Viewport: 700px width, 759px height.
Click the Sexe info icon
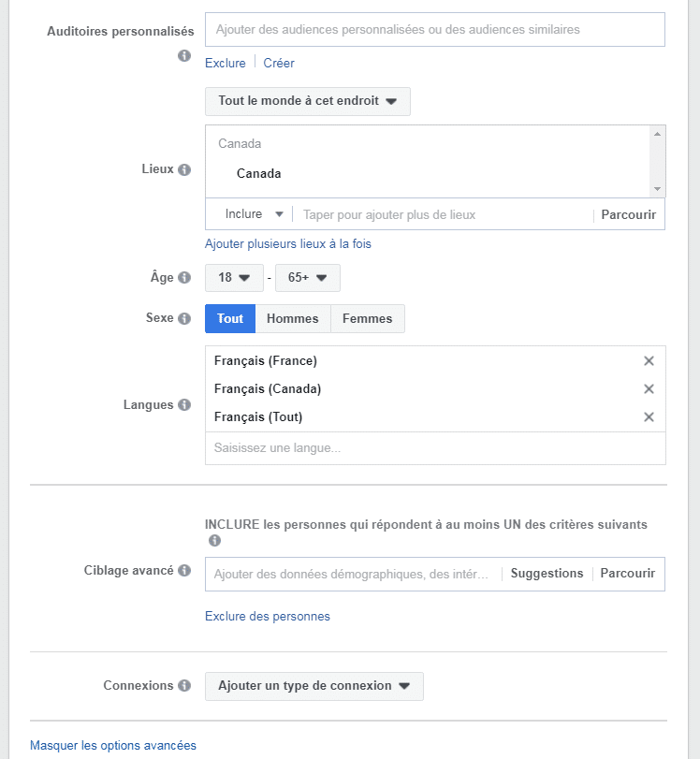point(184,318)
